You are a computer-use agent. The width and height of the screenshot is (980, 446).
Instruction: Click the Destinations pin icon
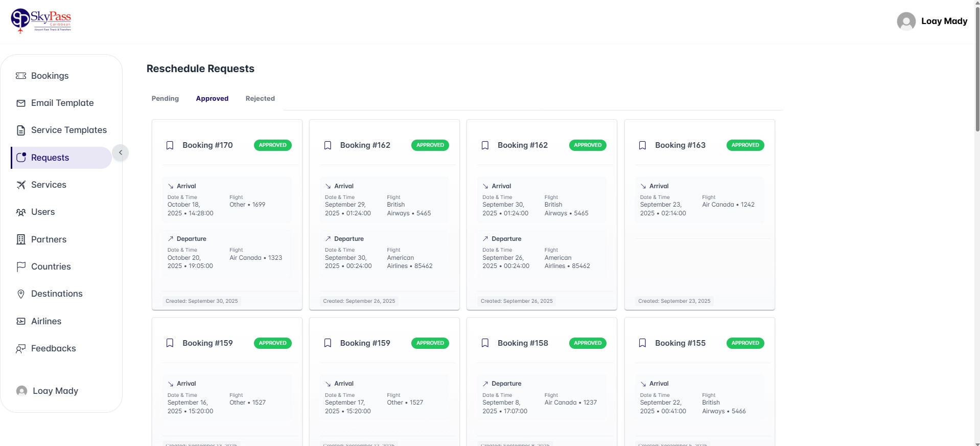(21, 294)
